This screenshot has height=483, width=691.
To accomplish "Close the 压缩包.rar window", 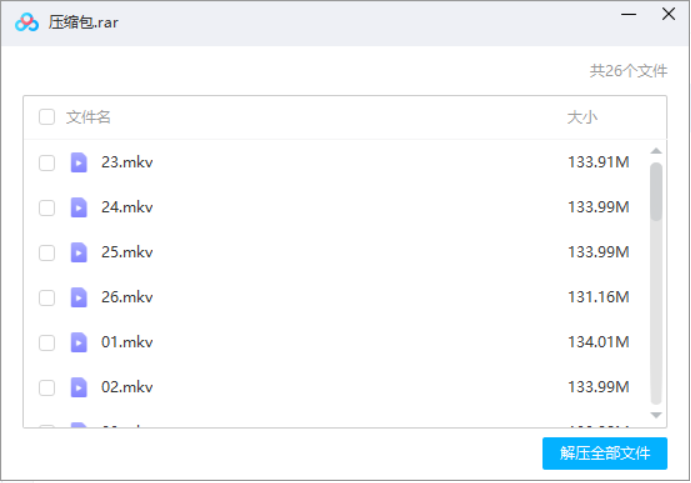I will click(x=668, y=14).
